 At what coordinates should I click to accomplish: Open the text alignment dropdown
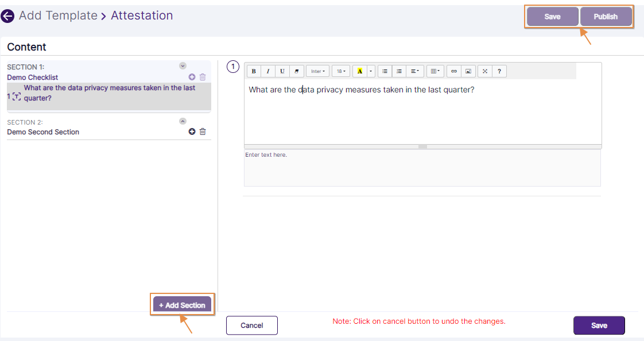pos(414,71)
